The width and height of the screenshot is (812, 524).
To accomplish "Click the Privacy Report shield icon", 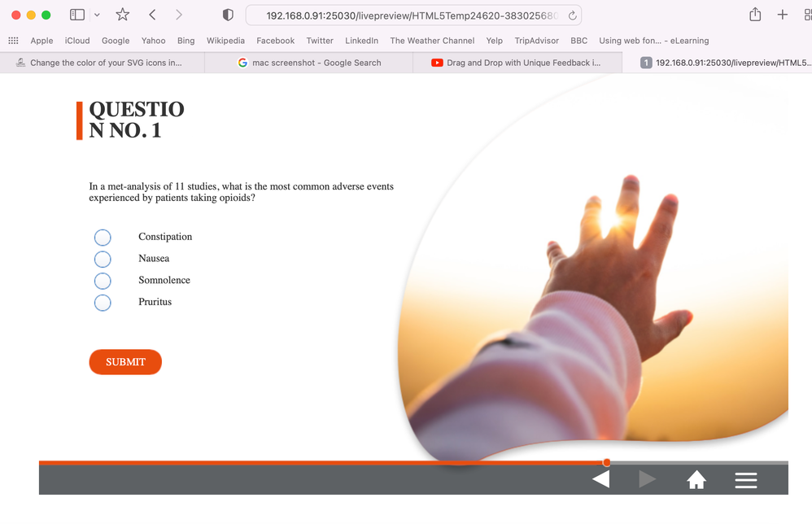I will point(227,14).
